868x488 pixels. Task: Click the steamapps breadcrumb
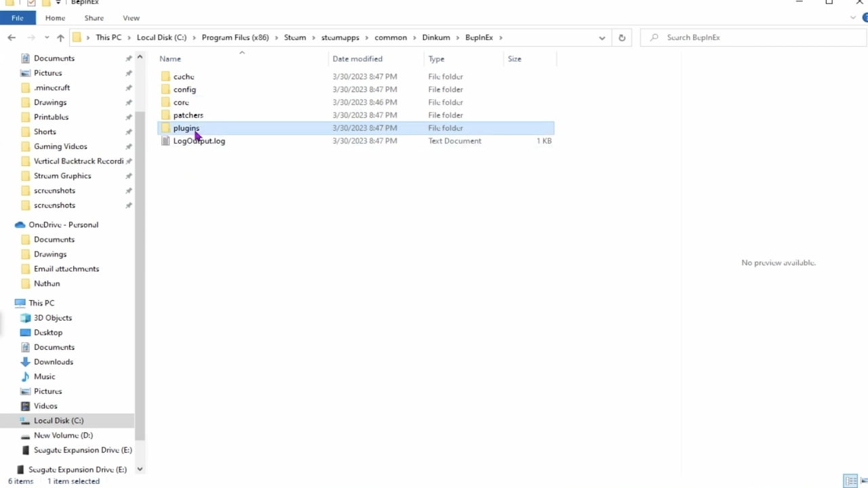click(340, 37)
